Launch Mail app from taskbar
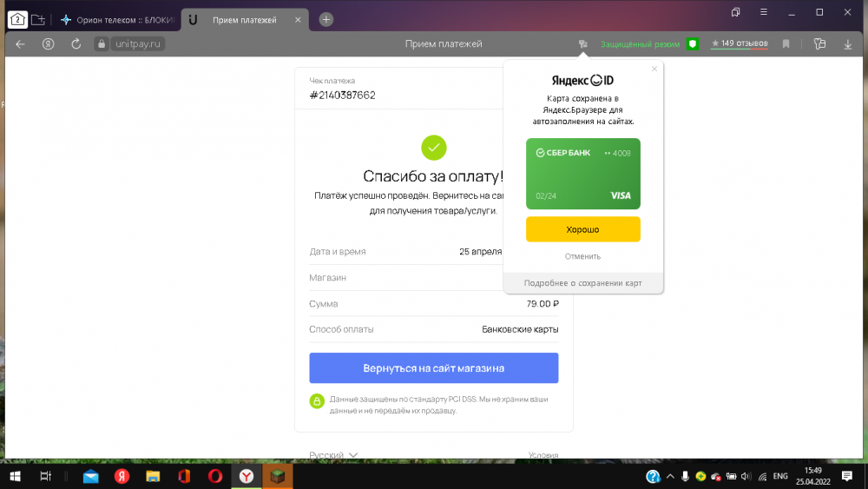The width and height of the screenshot is (868, 489). pos(91,476)
